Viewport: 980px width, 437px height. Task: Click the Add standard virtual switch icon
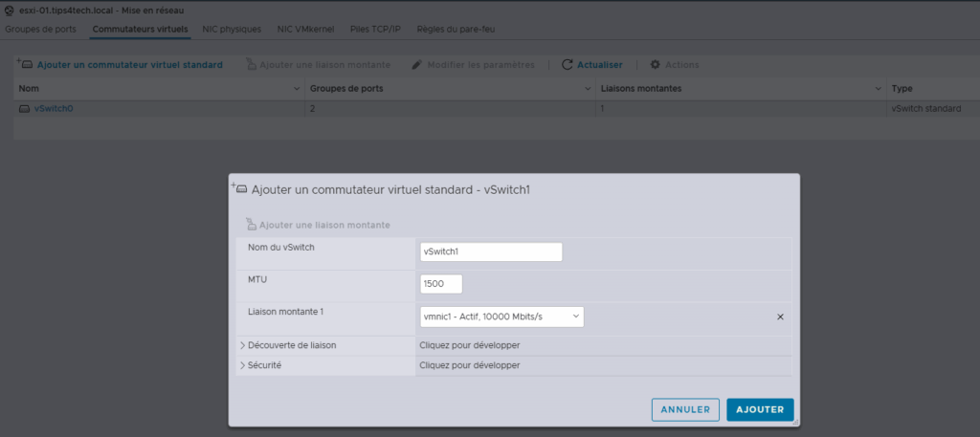click(x=25, y=64)
